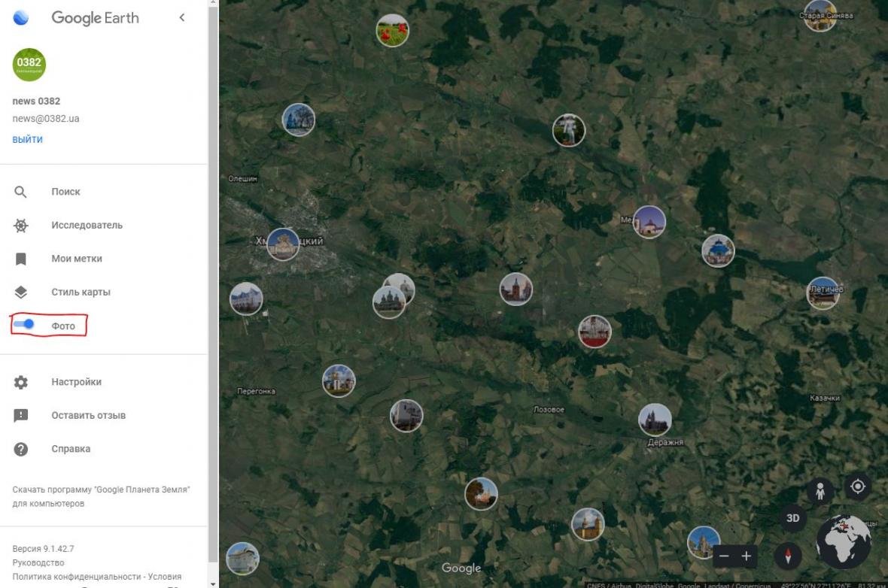
Task: Toggle the Фото switch off
Action: coord(24,324)
